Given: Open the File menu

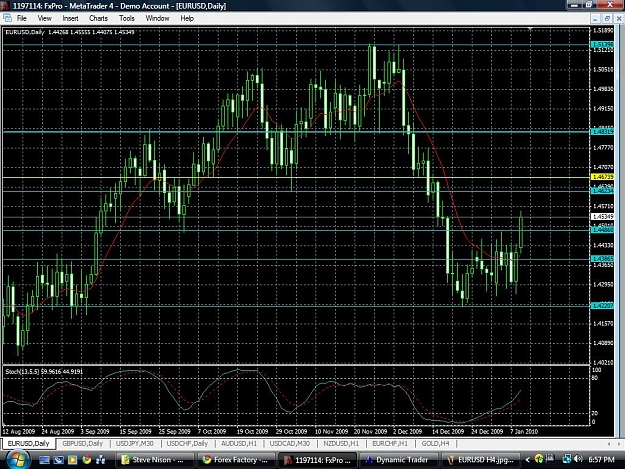Looking at the screenshot, I should [x=22, y=18].
